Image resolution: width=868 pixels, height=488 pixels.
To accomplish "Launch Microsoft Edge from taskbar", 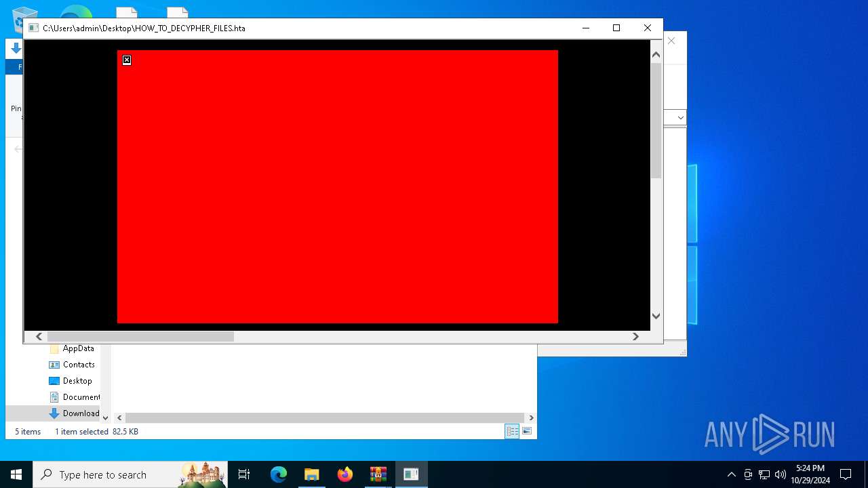I will (x=279, y=474).
